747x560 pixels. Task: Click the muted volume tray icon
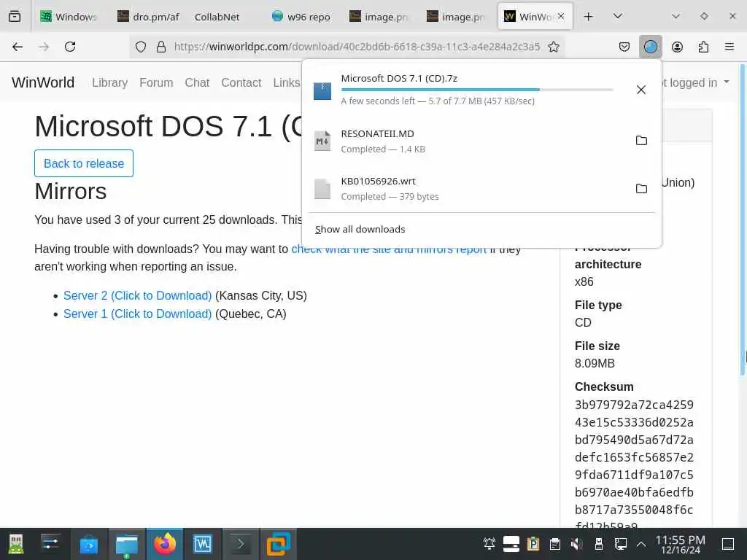click(x=577, y=544)
